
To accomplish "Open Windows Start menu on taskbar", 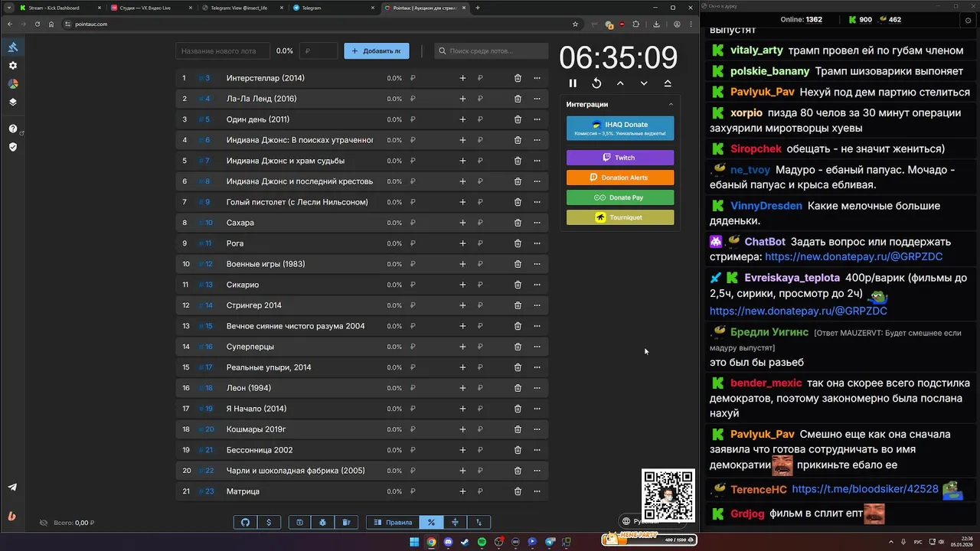I will [414, 542].
